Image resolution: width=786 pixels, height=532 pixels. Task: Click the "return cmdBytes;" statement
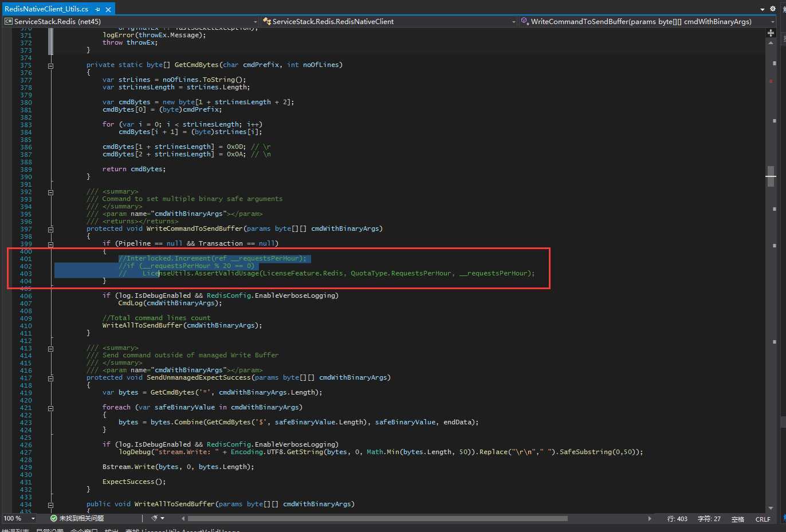[x=134, y=170]
